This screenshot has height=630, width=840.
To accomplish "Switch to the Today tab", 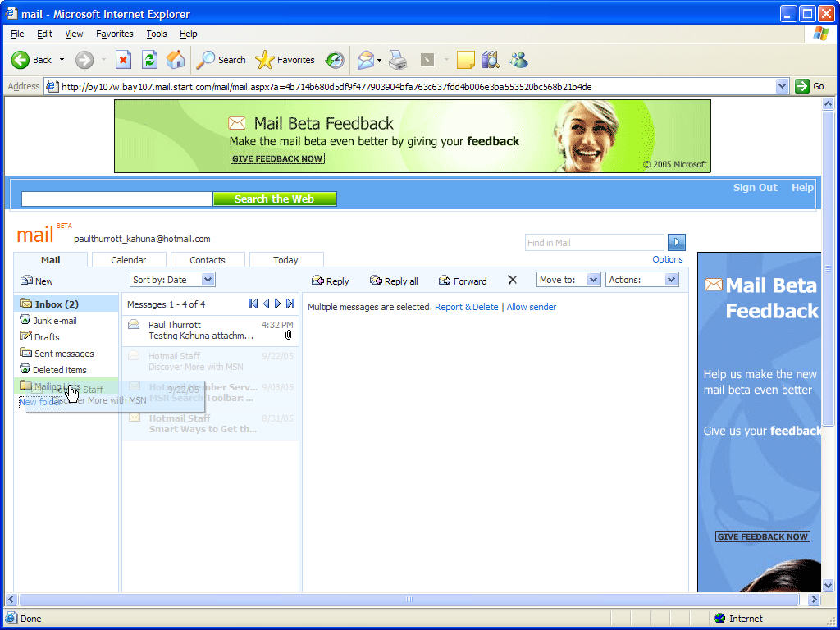I will [285, 260].
